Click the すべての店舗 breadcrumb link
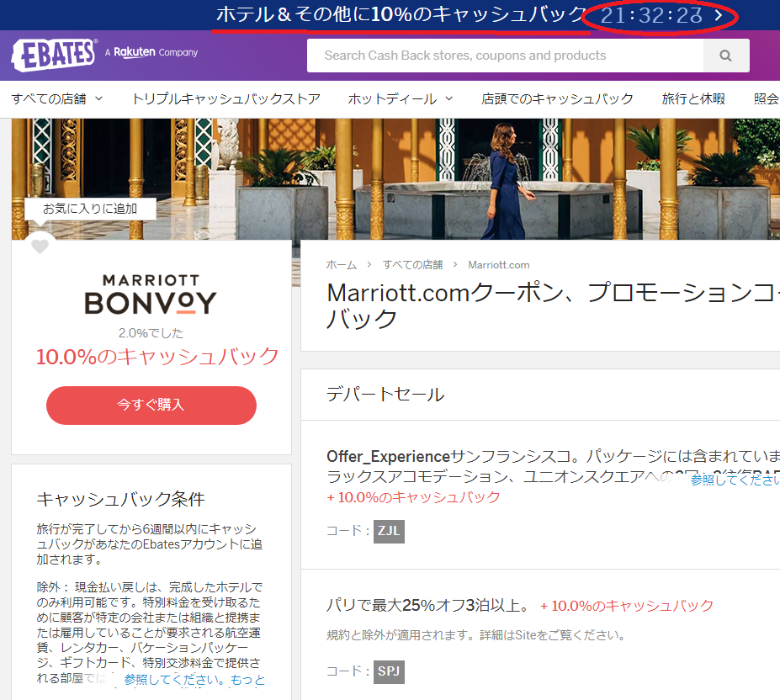Screen dimensions: 780x700 pos(412,265)
